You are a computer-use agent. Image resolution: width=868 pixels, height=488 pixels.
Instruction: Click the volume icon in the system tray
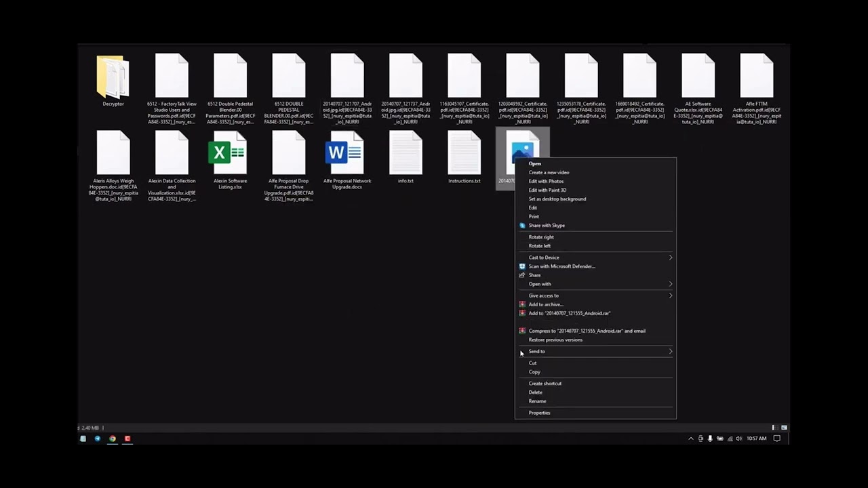[739, 439]
